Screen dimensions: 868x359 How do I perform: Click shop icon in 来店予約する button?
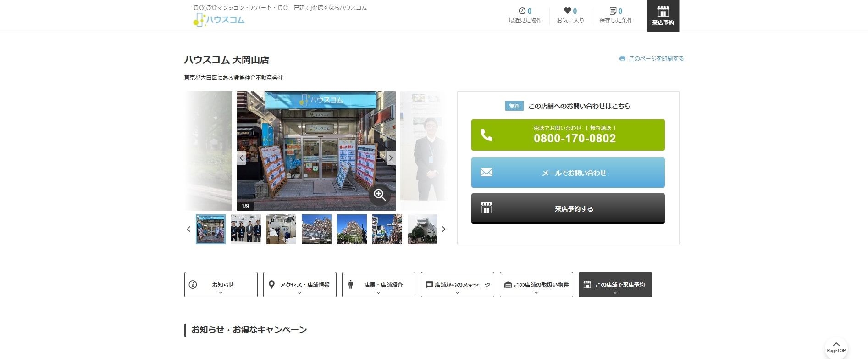pos(487,208)
